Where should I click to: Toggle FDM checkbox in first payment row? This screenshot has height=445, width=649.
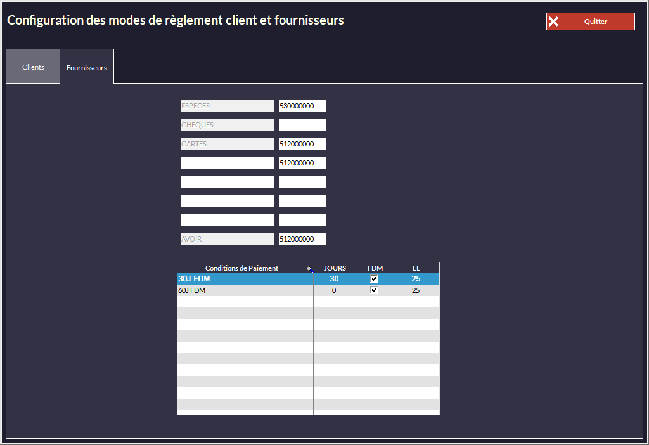374,279
